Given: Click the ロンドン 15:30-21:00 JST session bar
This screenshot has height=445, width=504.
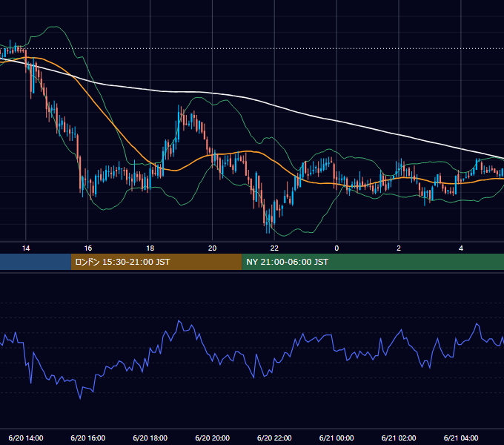Looking at the screenshot, I should 156,262.
